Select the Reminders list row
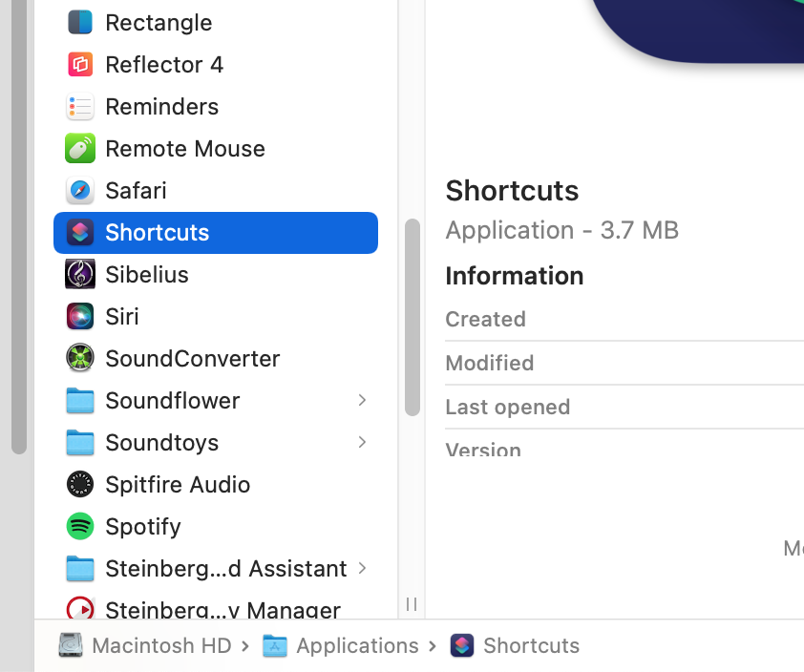This screenshot has width=804, height=672. (x=216, y=107)
